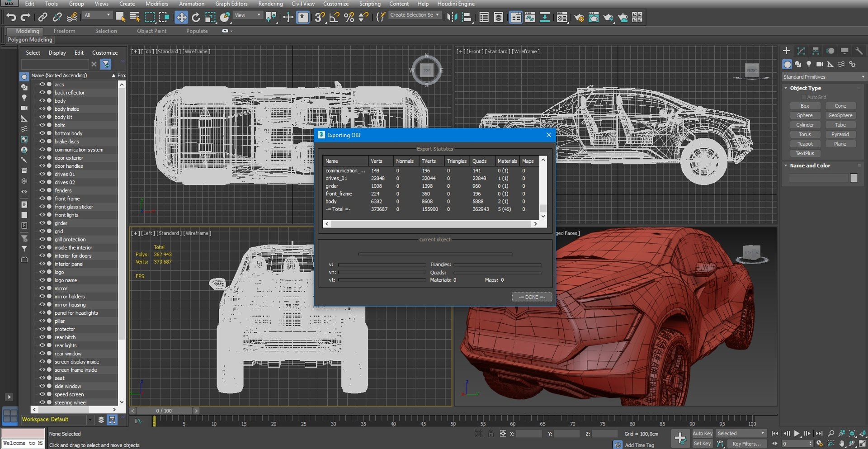Create a Teapot primitive button
This screenshot has width=868, height=449.
pyautogui.click(x=805, y=144)
